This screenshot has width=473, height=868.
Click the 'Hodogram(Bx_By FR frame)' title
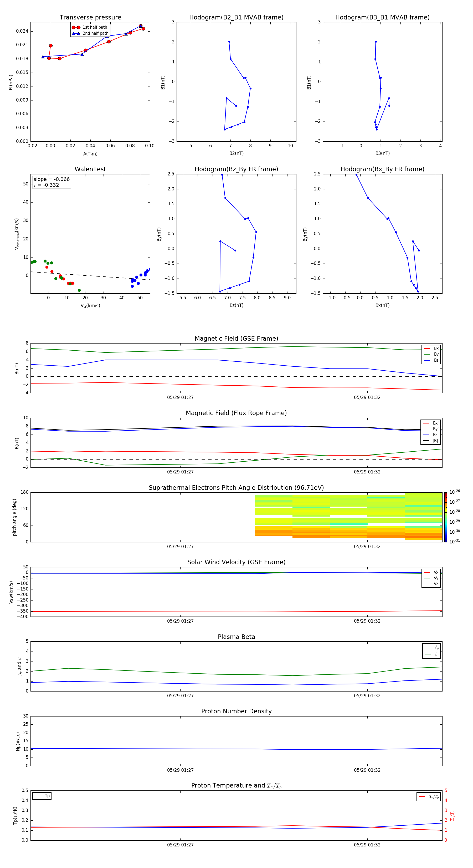382,169
